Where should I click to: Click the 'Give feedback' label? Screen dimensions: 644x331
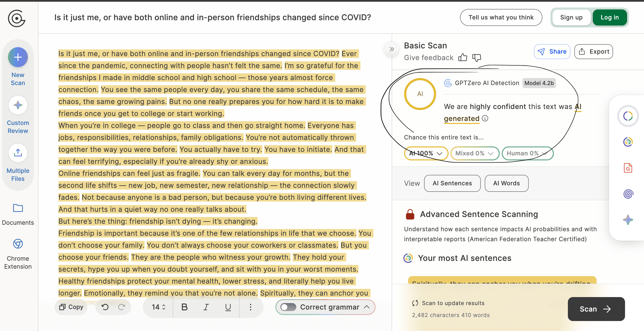click(429, 57)
